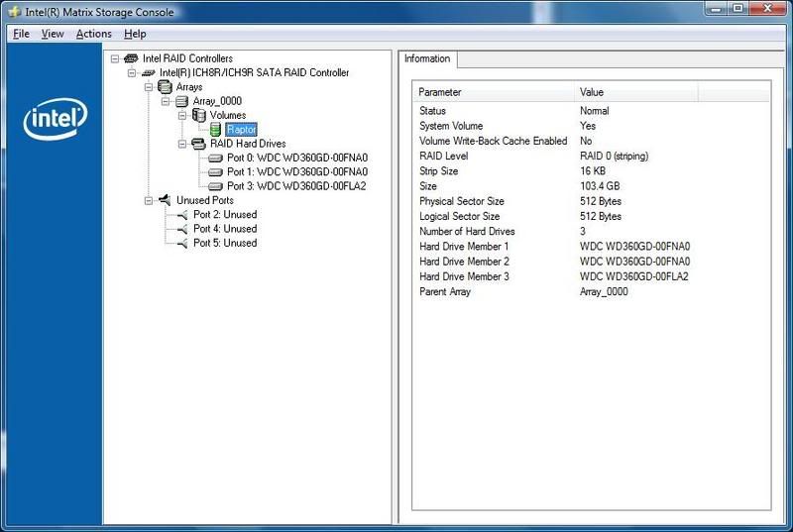Image resolution: width=793 pixels, height=532 pixels.
Task: Select Port 1: WDC WD360GD-00FNA0 drive
Action: (x=297, y=172)
